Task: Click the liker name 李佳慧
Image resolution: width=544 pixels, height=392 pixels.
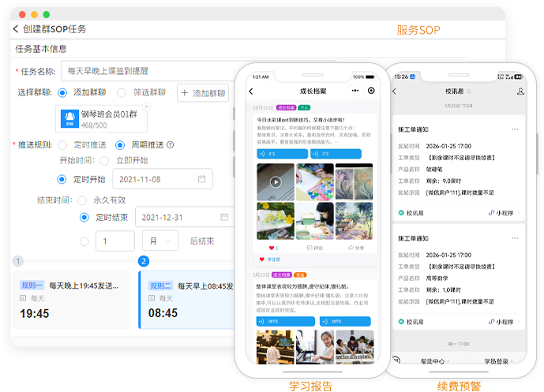Action: (273, 259)
